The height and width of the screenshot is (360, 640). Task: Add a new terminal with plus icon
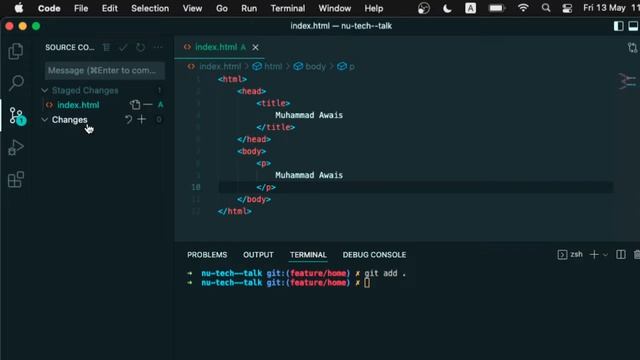(x=594, y=255)
